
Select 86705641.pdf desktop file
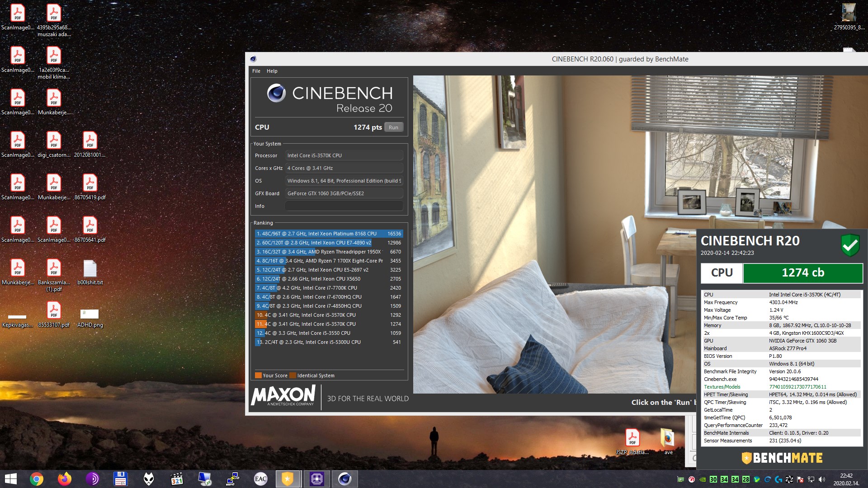(90, 229)
